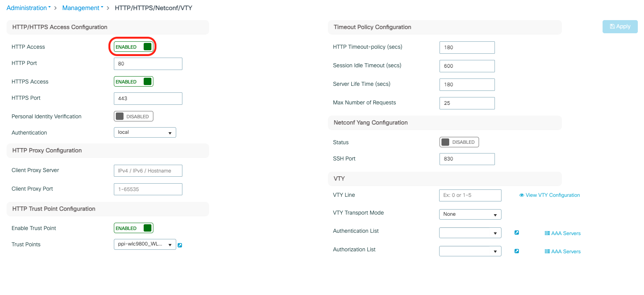Open the Administration breadcrumb menu
The image size is (644, 295).
(29, 8)
